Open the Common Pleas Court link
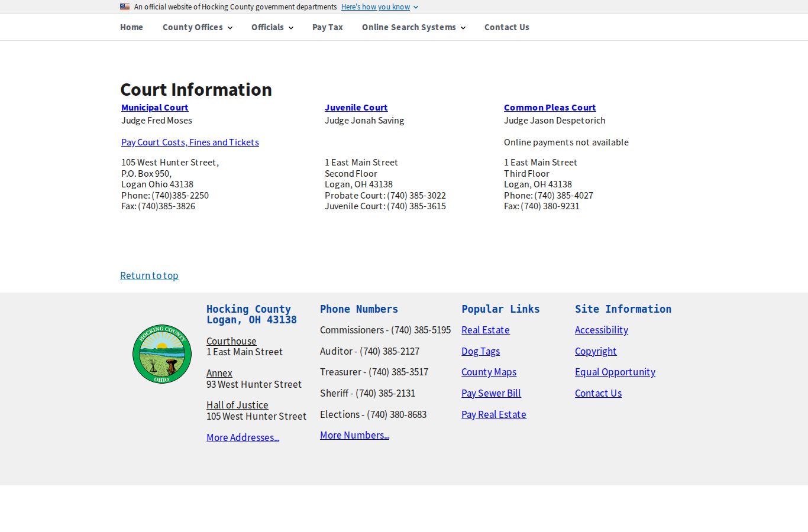This screenshot has width=808, height=532. coord(550,108)
